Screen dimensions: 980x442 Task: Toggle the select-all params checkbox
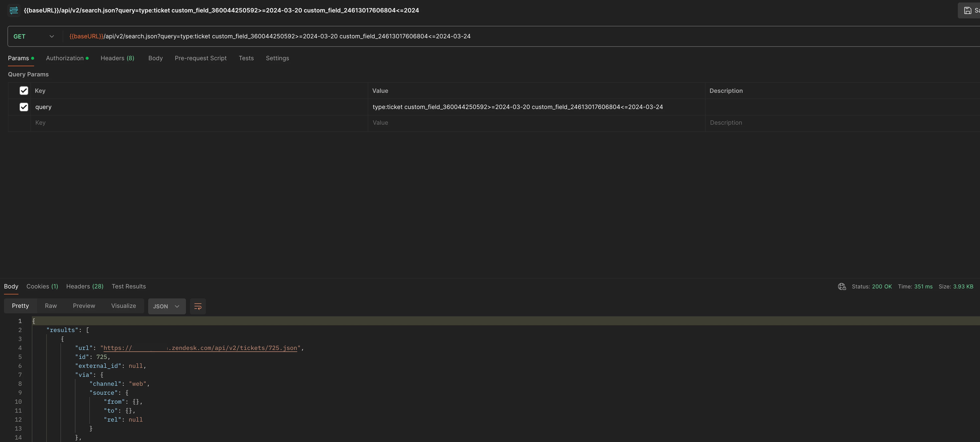pos(24,91)
